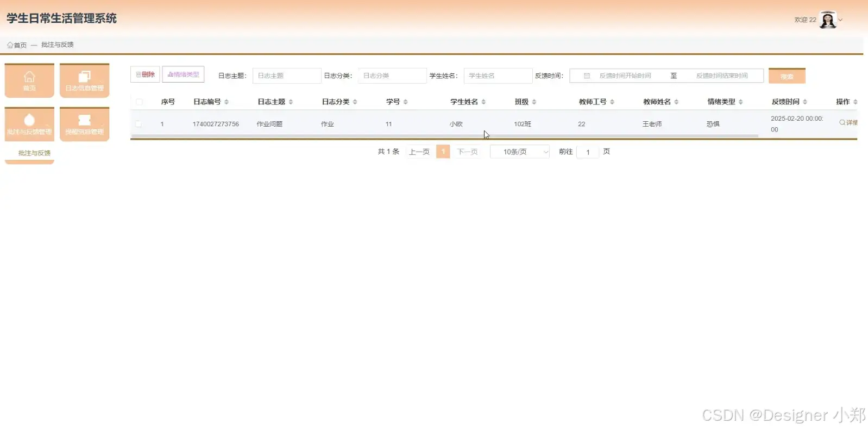The image size is (868, 430).
Task: Set 反馈时间 start time field
Action: (x=625, y=76)
